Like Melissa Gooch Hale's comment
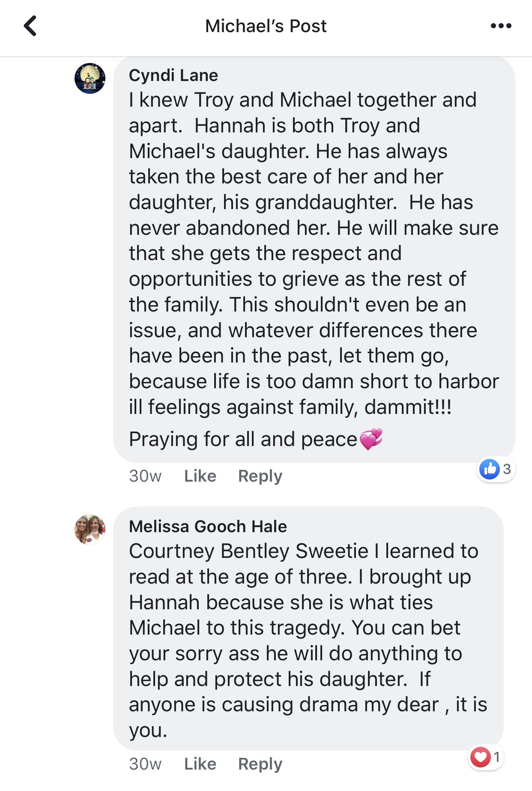 [200, 764]
